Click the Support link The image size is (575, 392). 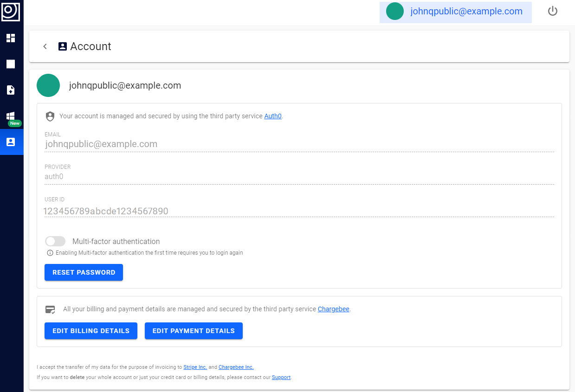point(281,377)
